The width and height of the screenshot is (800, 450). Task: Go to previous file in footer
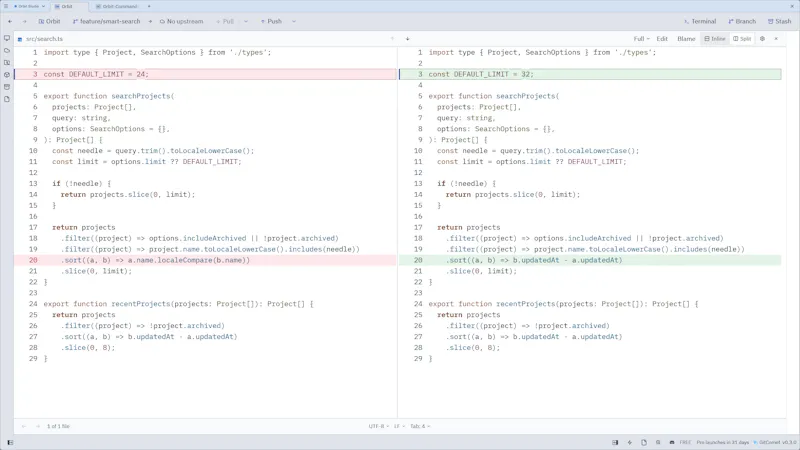coord(23,426)
